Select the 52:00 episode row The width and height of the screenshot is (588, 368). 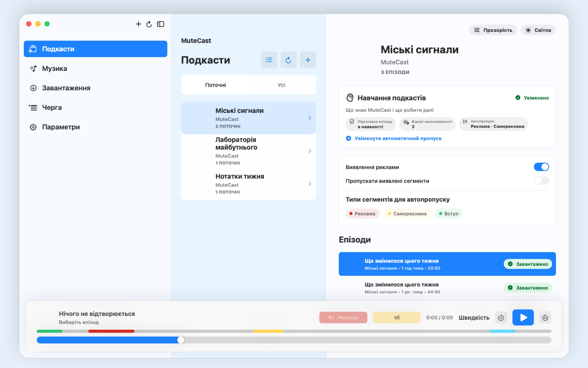click(447, 264)
